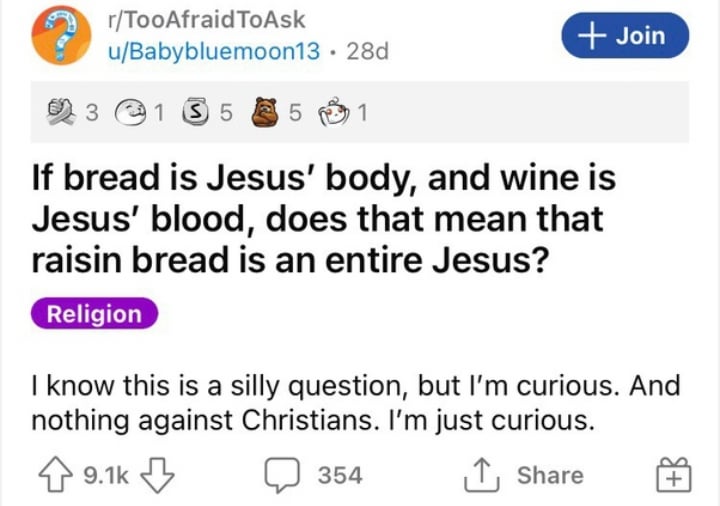Open the awards bar on the post

click(x=360, y=112)
